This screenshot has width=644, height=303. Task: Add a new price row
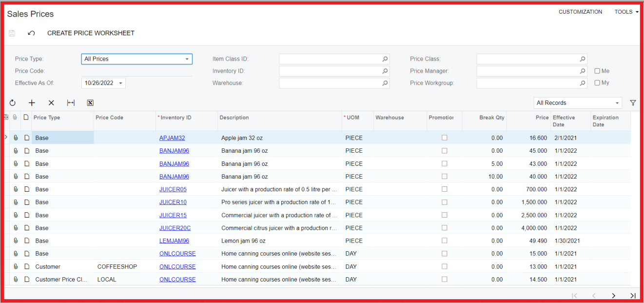click(32, 102)
